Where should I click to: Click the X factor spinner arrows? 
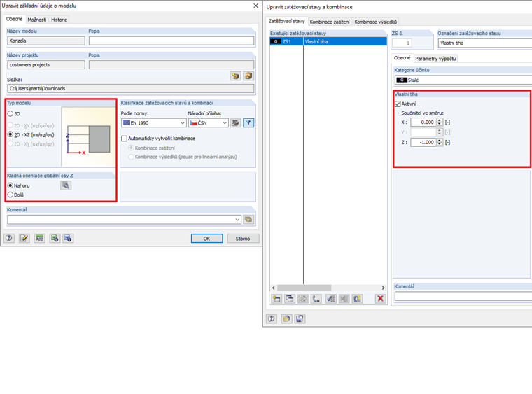pos(440,122)
